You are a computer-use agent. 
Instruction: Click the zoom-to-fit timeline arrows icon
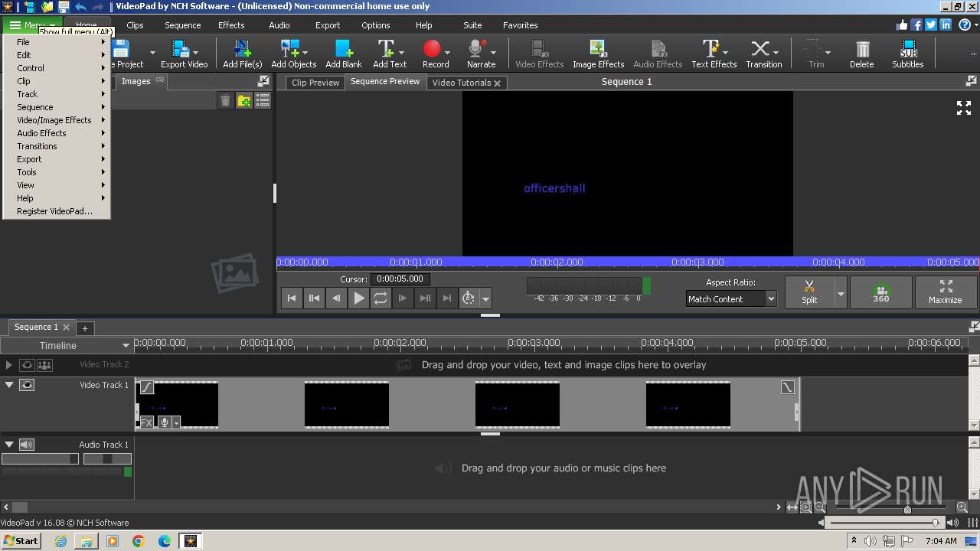pyautogui.click(x=792, y=507)
